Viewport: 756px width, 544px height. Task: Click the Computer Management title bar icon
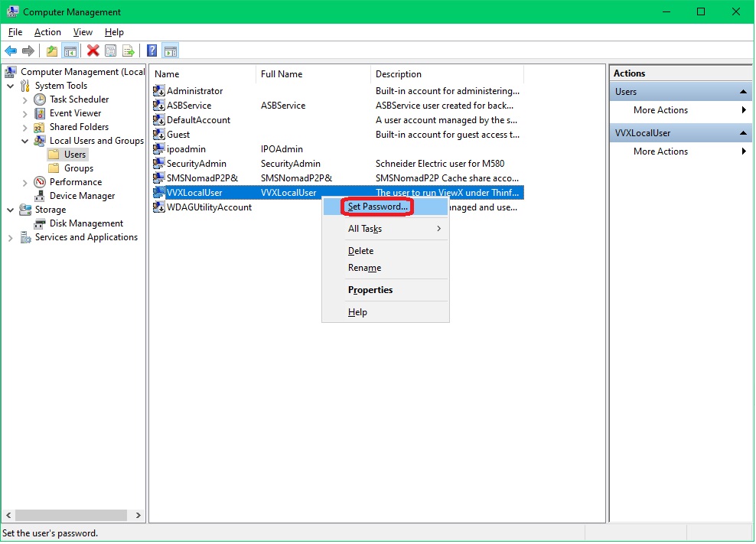coord(12,11)
